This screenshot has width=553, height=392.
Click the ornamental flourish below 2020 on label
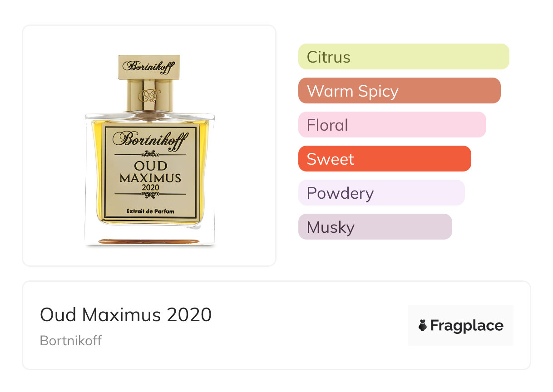150,195
